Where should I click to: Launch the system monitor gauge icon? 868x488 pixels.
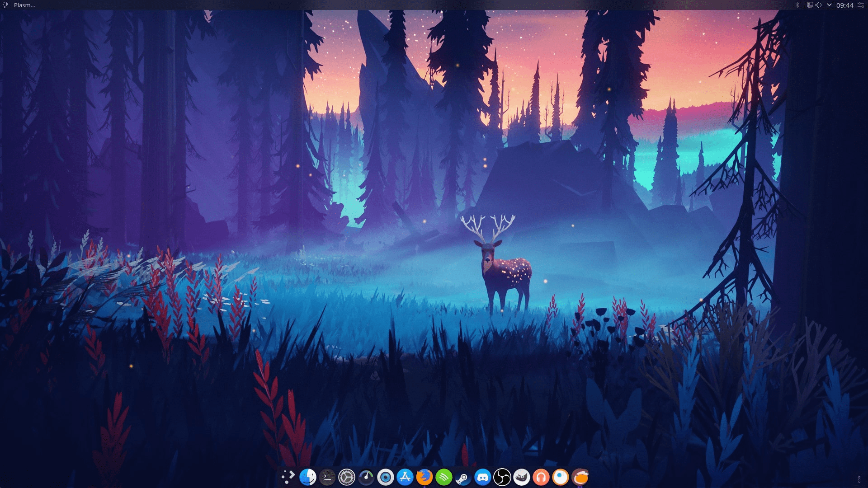[366, 477]
